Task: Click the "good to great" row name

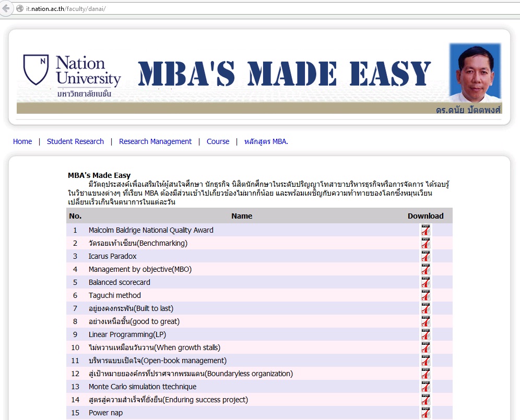Action: 134,321
